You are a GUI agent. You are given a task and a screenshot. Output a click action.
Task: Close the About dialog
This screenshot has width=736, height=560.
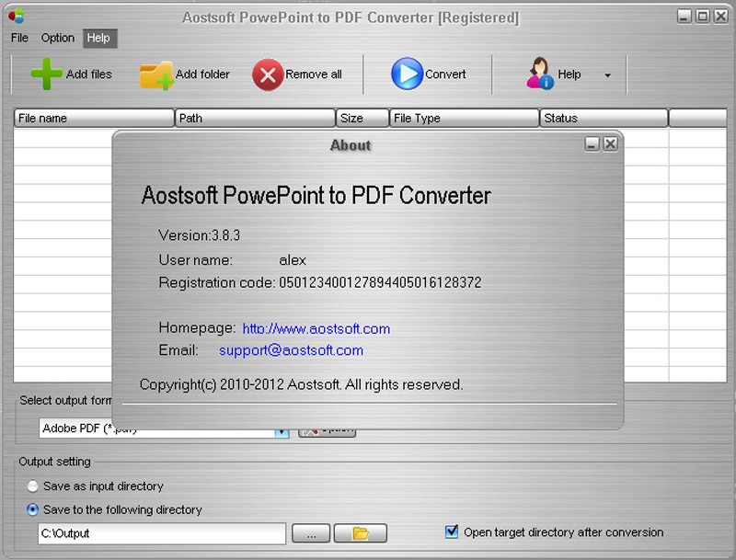610,144
